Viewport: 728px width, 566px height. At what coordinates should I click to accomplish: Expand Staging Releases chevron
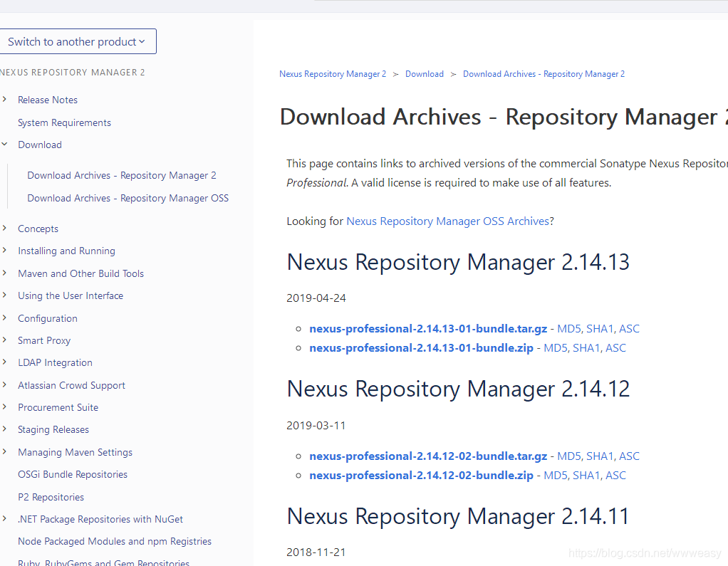coord(5,429)
